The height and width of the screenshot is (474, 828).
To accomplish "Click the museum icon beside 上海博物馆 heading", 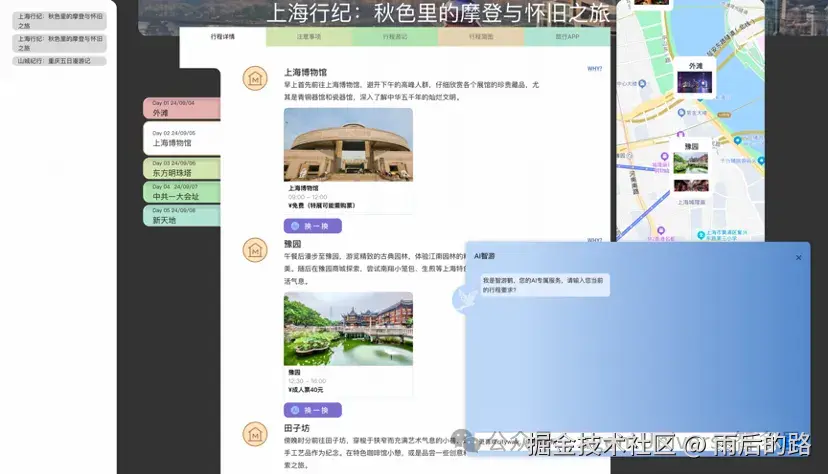I will coord(255,79).
